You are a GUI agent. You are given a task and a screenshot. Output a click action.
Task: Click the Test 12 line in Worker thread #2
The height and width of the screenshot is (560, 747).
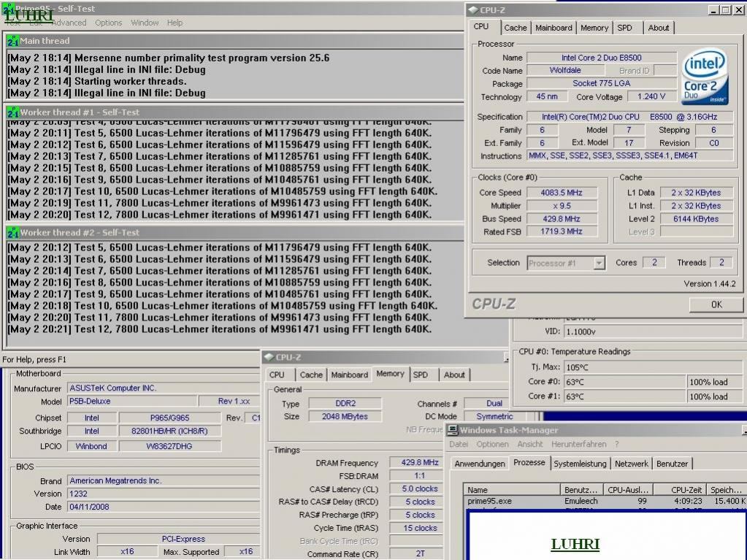[220, 329]
